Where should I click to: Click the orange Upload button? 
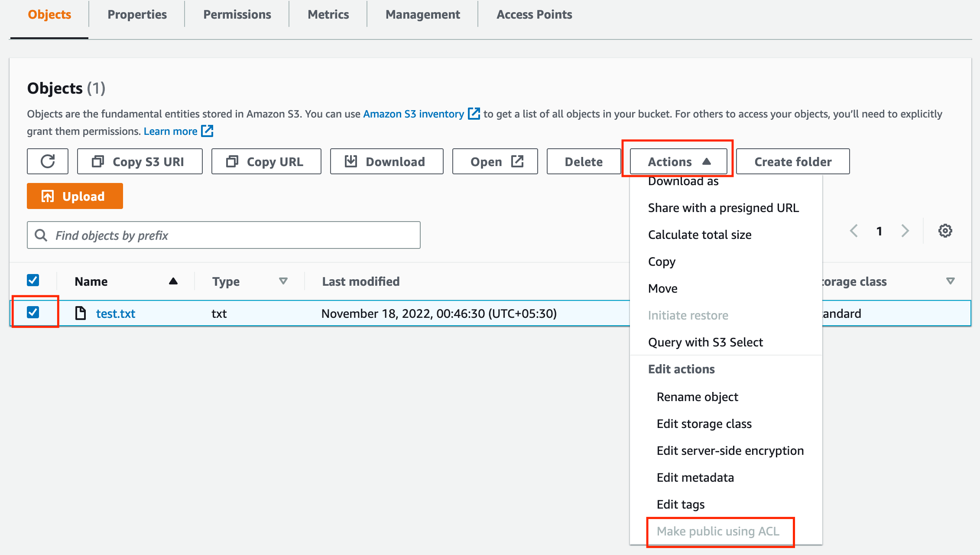(75, 196)
